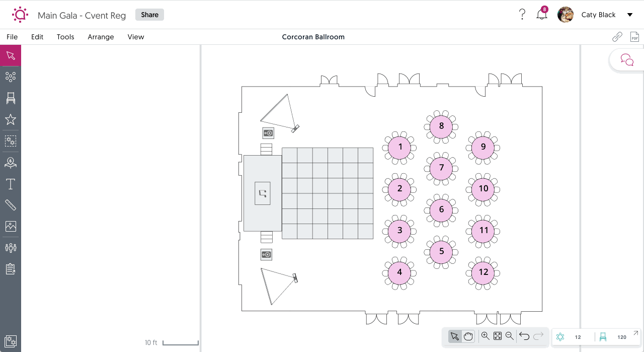Expand the chat panel on the right
The width and height of the screenshot is (644, 352).
click(x=626, y=59)
